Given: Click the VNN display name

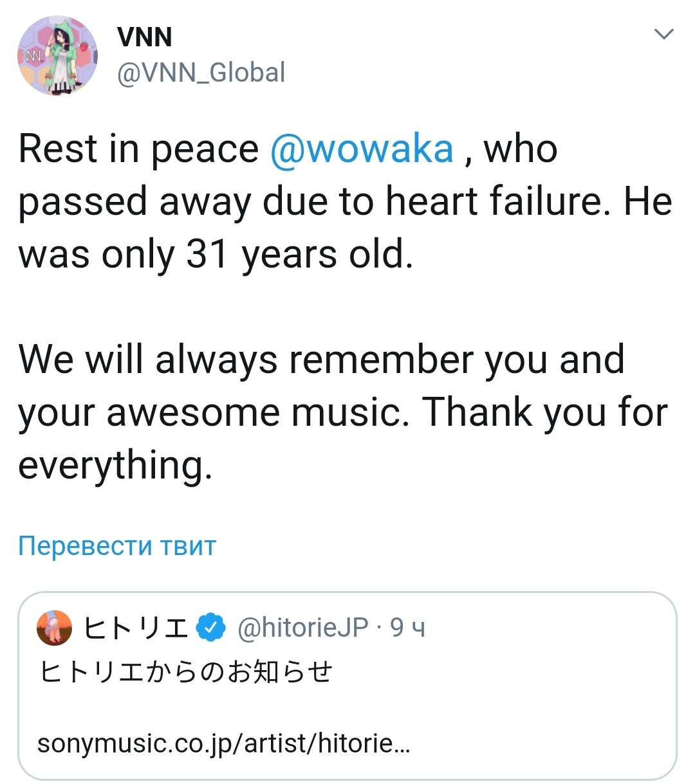Looking at the screenshot, I should coord(145,37).
